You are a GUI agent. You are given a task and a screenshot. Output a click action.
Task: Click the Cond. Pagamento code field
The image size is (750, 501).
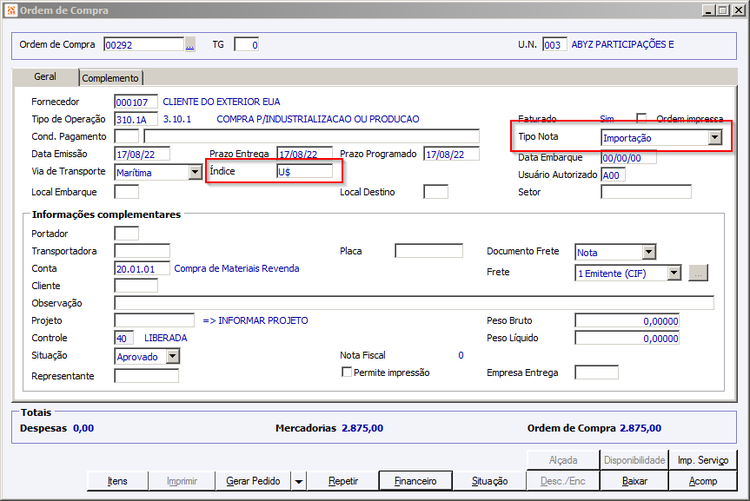127,136
